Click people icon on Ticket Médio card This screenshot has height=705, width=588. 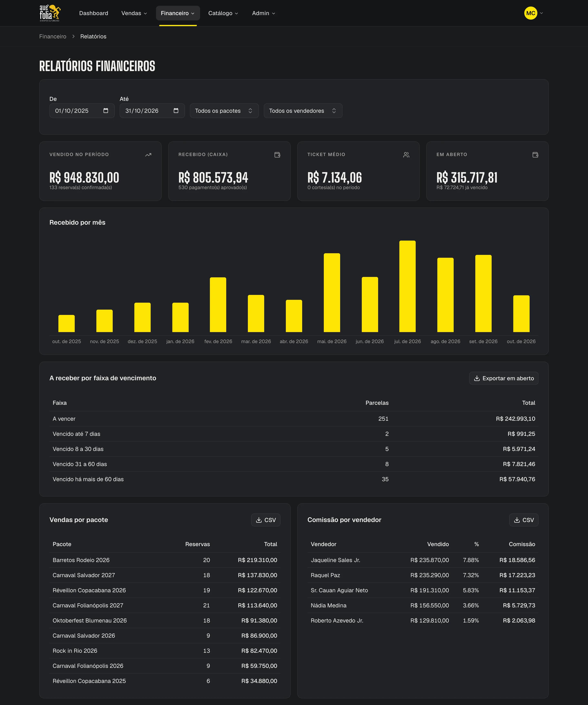point(406,155)
